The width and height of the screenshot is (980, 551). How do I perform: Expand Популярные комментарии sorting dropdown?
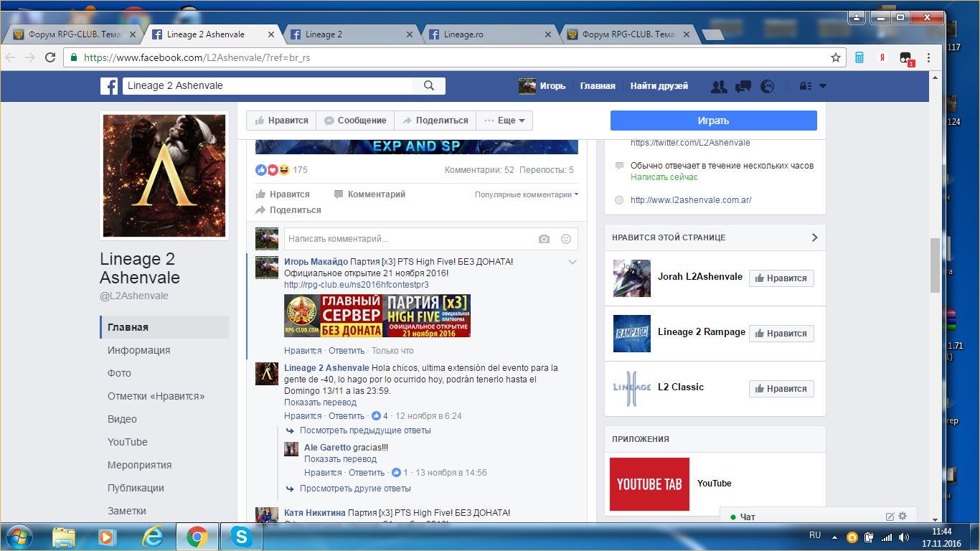(x=527, y=194)
